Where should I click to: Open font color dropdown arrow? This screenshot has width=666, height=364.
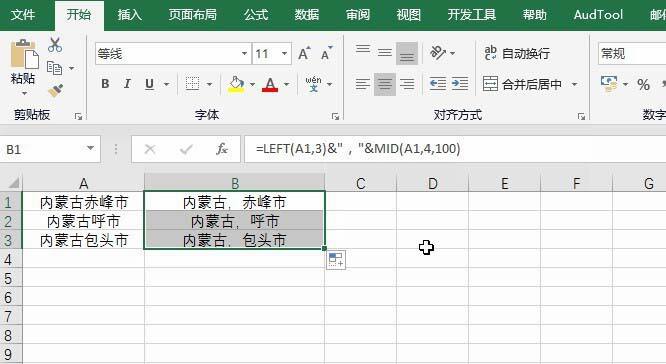pos(286,84)
